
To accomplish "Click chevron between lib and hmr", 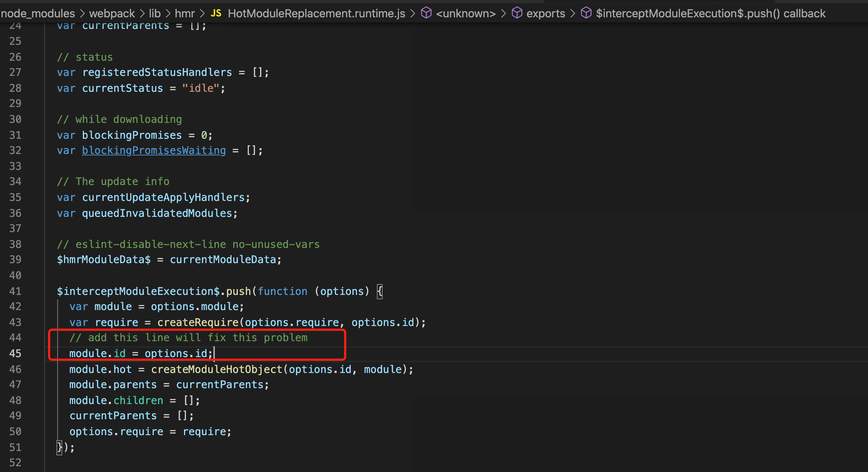I will (168, 13).
